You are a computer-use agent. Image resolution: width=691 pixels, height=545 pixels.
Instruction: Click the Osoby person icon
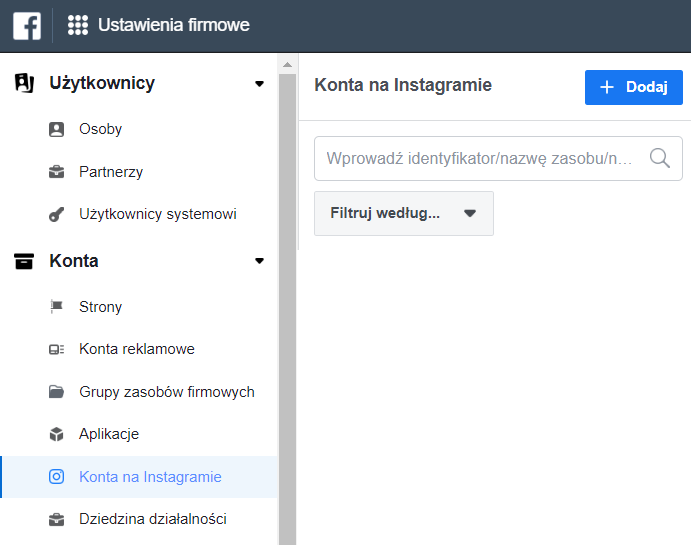pos(56,129)
